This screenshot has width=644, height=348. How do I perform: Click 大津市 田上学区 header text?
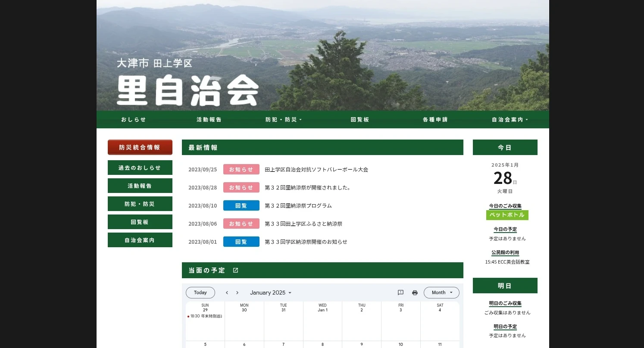pyautogui.click(x=154, y=63)
